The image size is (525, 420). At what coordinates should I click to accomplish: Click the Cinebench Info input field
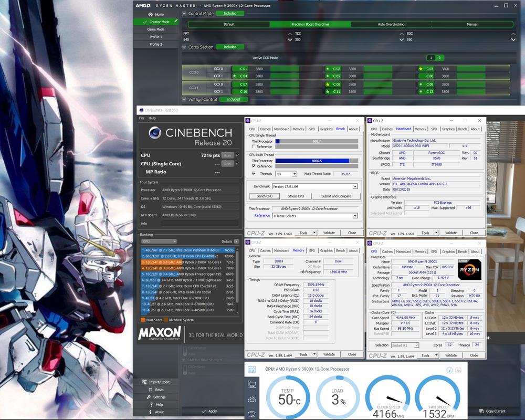tap(200, 224)
